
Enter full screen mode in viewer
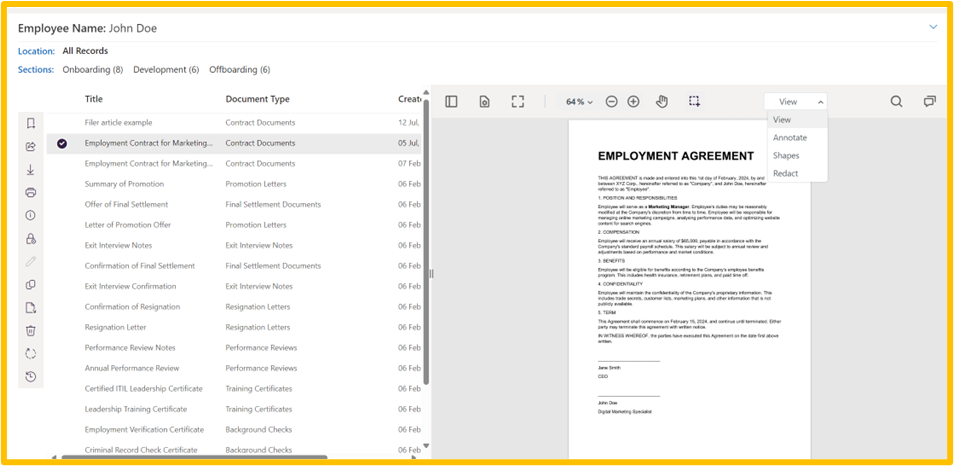coord(517,101)
